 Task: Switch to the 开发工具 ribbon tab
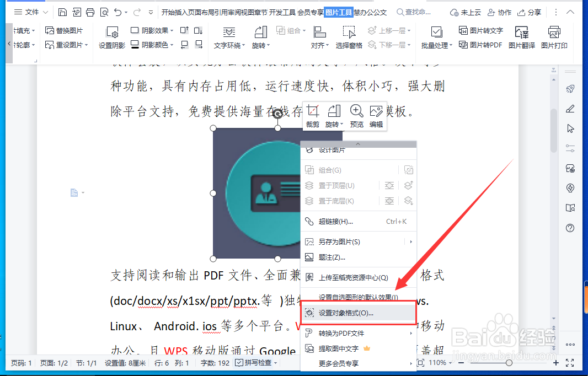pyautogui.click(x=282, y=12)
